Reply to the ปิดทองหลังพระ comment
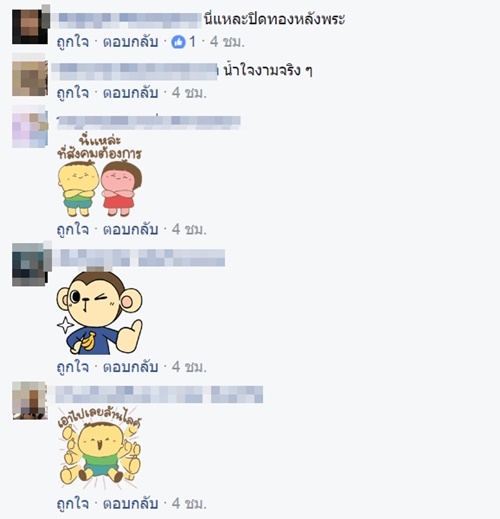The height and width of the screenshot is (519, 500). pyautogui.click(x=130, y=42)
